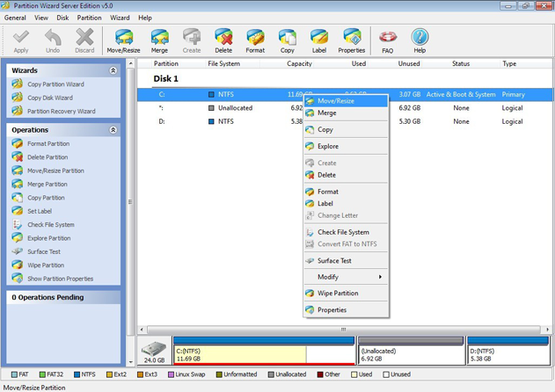This screenshot has width=555, height=392.
Task: Open the Partition menu in menu bar
Action: click(x=89, y=18)
